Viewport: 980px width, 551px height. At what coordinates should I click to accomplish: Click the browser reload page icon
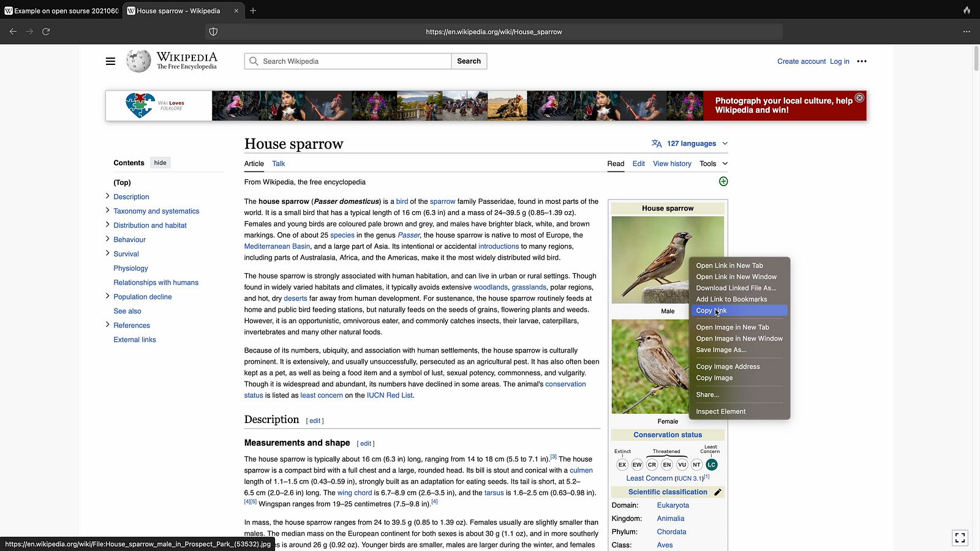point(46,31)
